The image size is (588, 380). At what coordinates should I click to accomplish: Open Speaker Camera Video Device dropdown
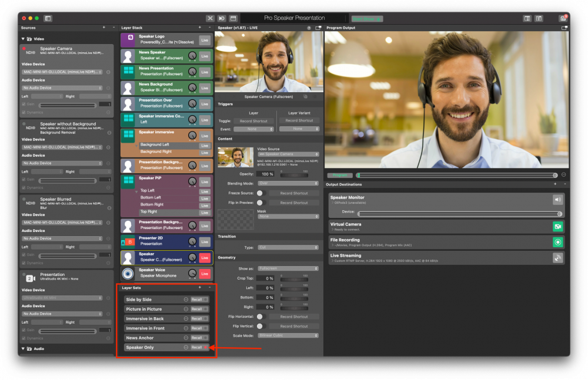(x=62, y=72)
